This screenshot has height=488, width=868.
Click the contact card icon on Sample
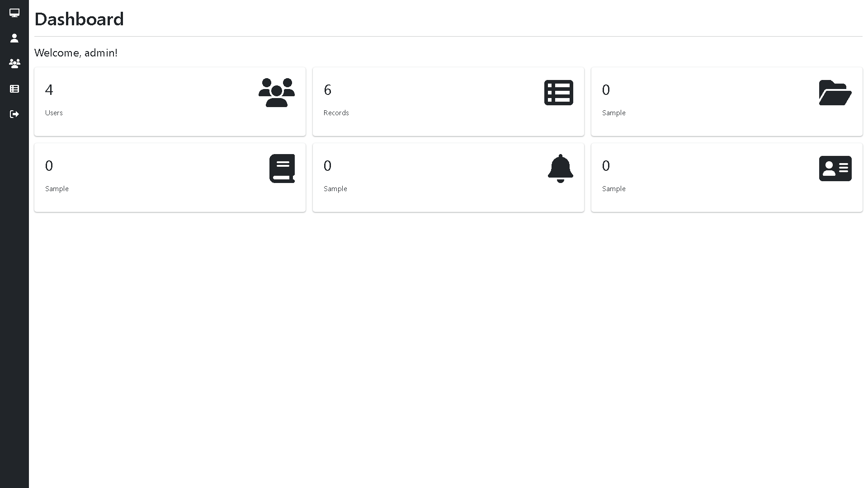coord(835,168)
